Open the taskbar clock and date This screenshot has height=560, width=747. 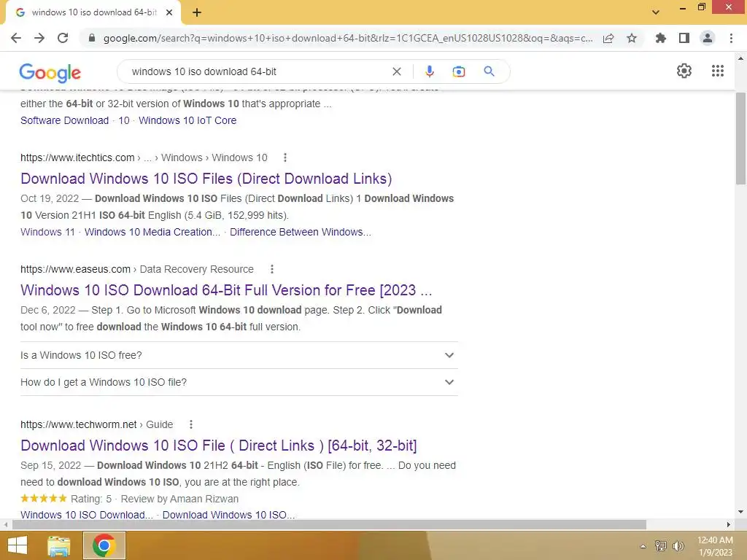tap(715, 546)
